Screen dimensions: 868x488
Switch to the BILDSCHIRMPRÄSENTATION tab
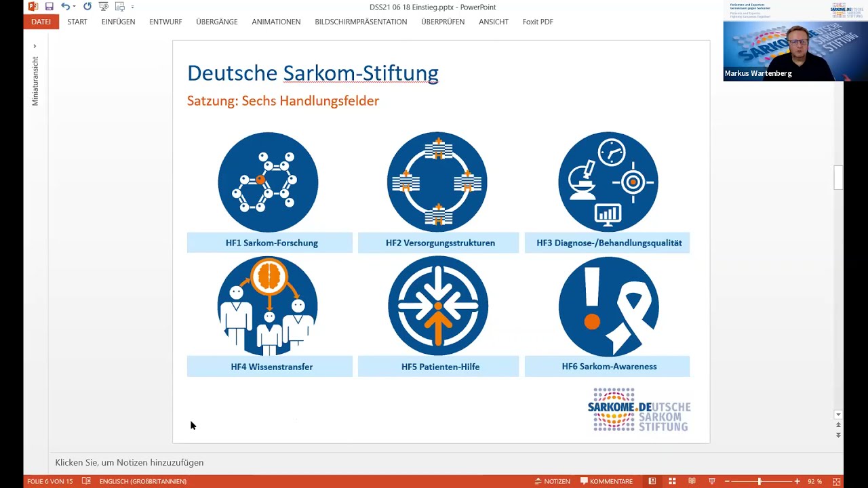(x=361, y=22)
